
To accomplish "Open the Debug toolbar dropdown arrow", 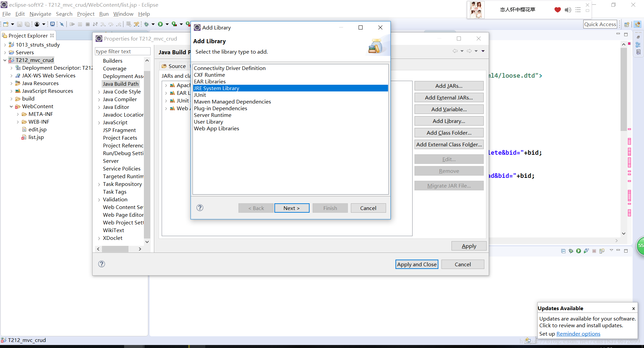I will (153, 24).
